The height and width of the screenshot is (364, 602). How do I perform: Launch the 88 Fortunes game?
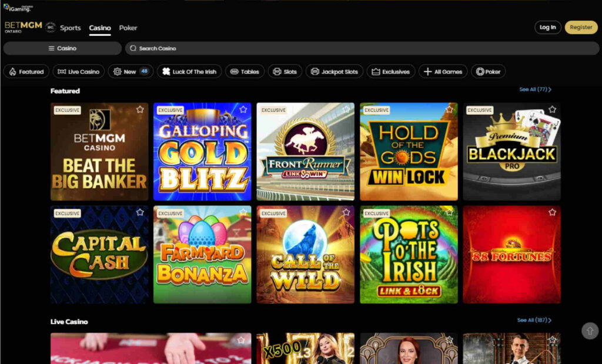coord(512,255)
